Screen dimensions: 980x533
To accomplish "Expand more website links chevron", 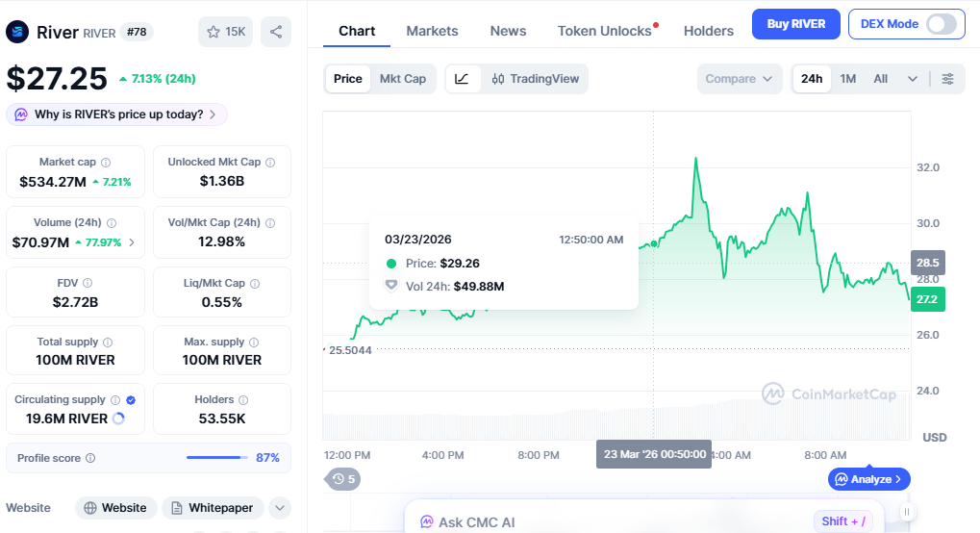I will (x=280, y=508).
